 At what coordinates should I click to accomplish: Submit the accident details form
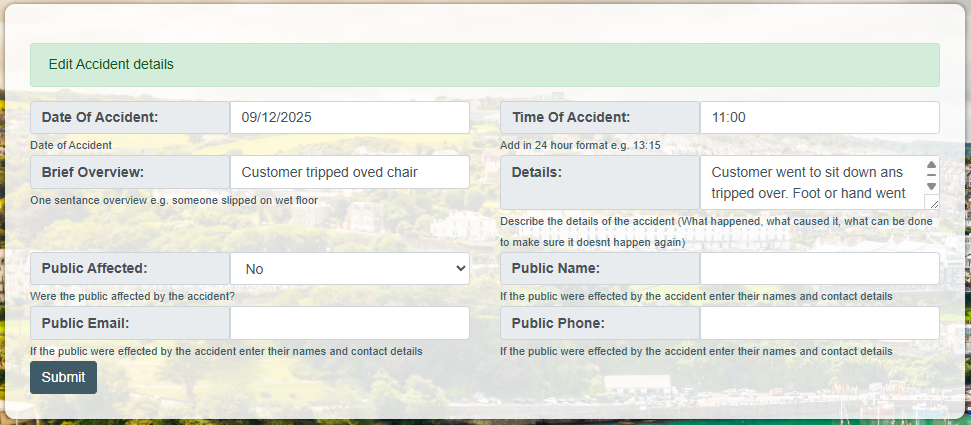63,378
